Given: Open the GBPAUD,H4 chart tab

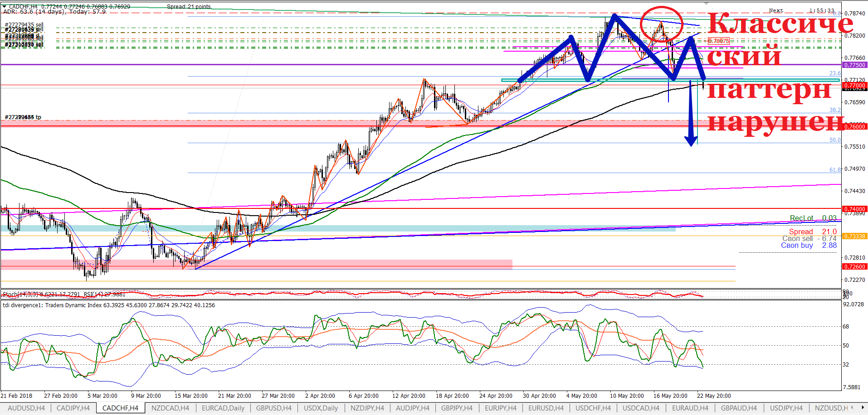Looking at the screenshot, I should (739, 408).
